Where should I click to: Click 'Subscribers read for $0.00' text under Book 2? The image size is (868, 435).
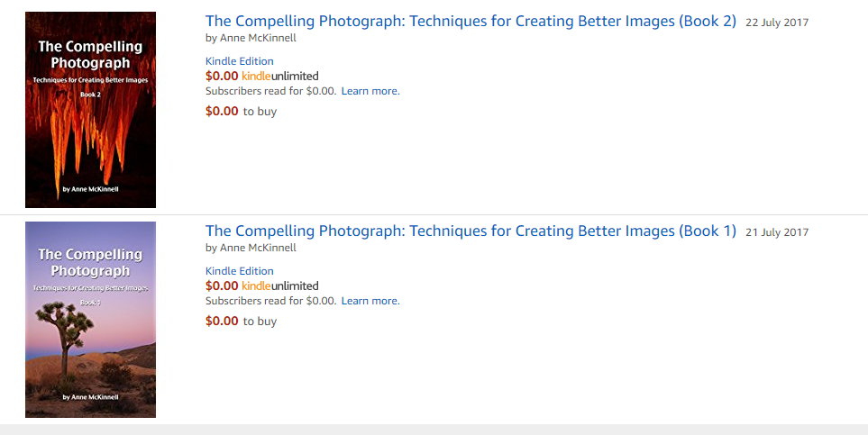click(x=270, y=91)
